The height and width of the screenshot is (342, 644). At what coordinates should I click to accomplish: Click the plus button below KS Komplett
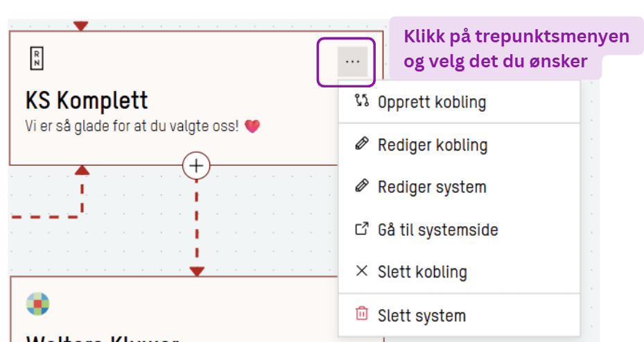click(x=196, y=166)
